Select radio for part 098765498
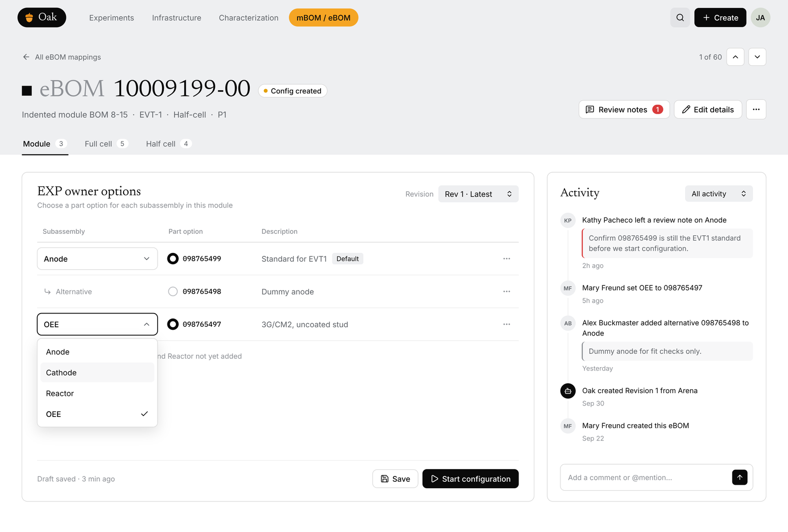The width and height of the screenshot is (788, 532). (173, 291)
